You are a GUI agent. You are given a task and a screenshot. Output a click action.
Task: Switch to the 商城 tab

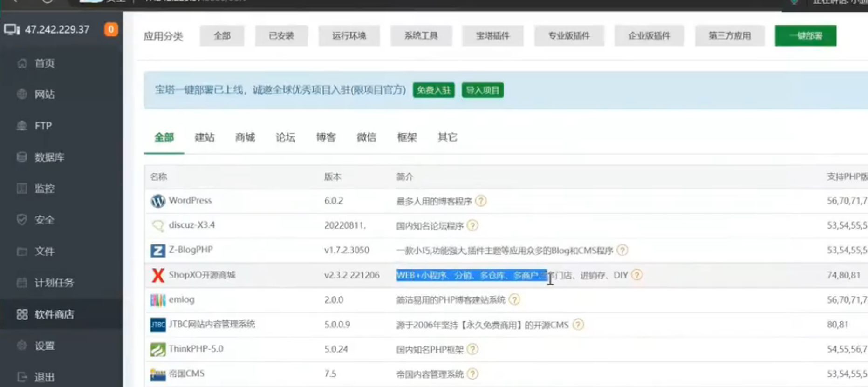(x=245, y=137)
